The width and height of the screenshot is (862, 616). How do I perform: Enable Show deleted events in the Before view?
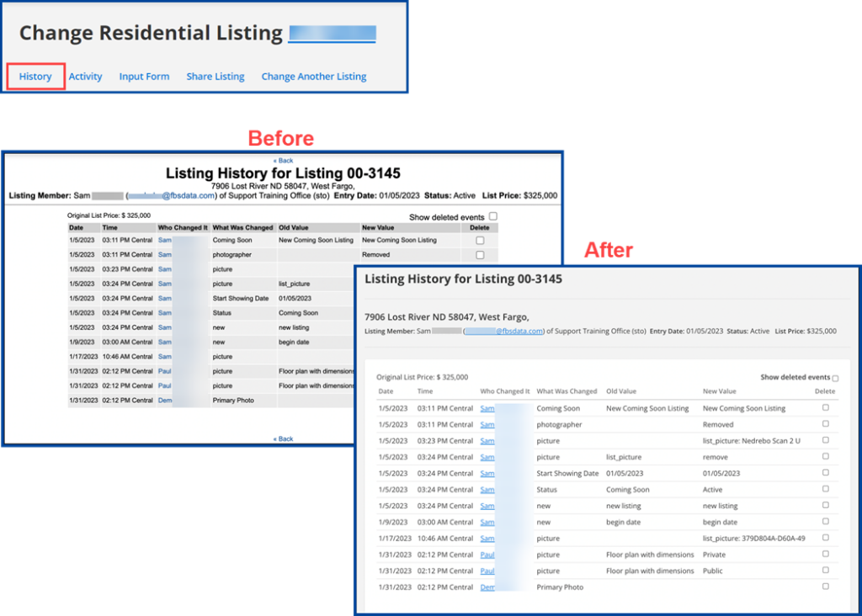492,215
